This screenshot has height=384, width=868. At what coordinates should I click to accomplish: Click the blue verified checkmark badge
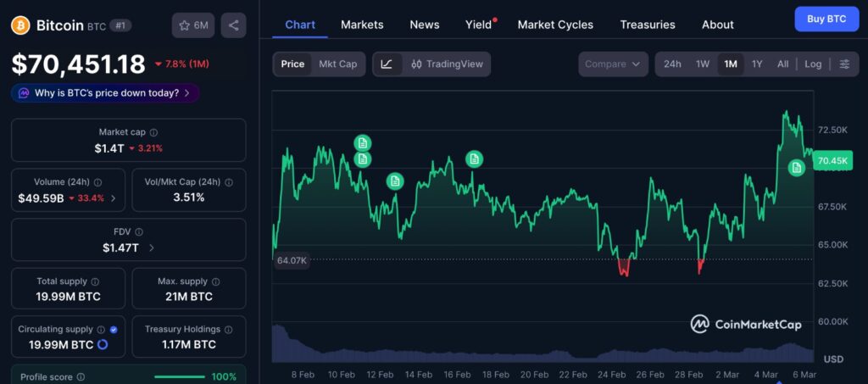pyautogui.click(x=114, y=329)
